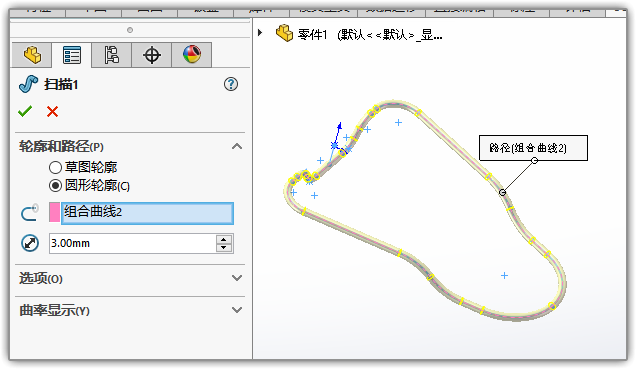Click the diameter icon beside 3.00mm
636x369 pixels.
30,243
